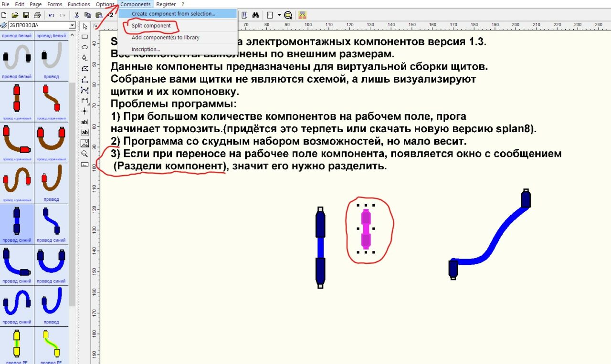Select the boxed text 'ab' tool
This screenshot has height=364, width=611.
[85, 132]
